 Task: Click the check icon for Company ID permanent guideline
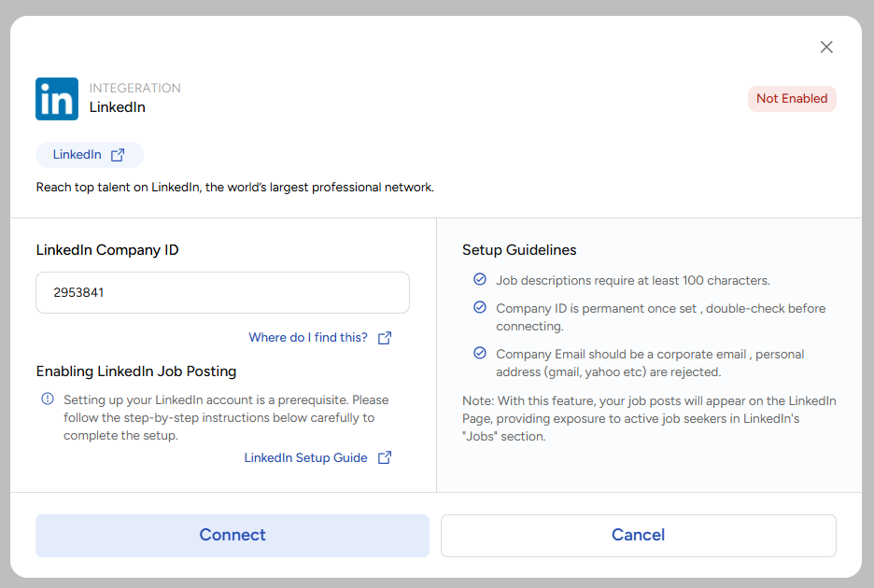[x=480, y=307]
